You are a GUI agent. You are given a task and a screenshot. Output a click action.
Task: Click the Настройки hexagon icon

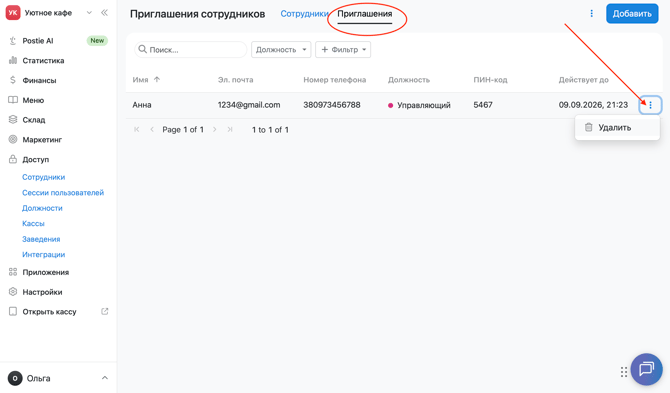(x=13, y=292)
